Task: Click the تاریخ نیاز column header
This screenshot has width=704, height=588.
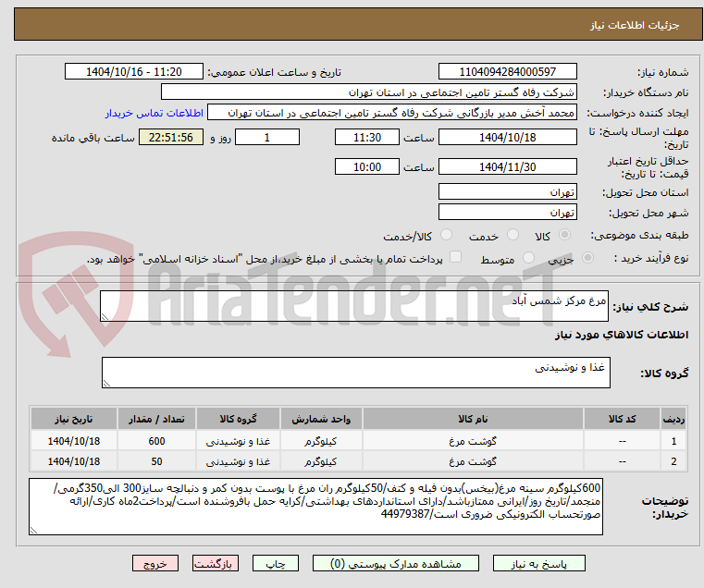Action: click(74, 419)
